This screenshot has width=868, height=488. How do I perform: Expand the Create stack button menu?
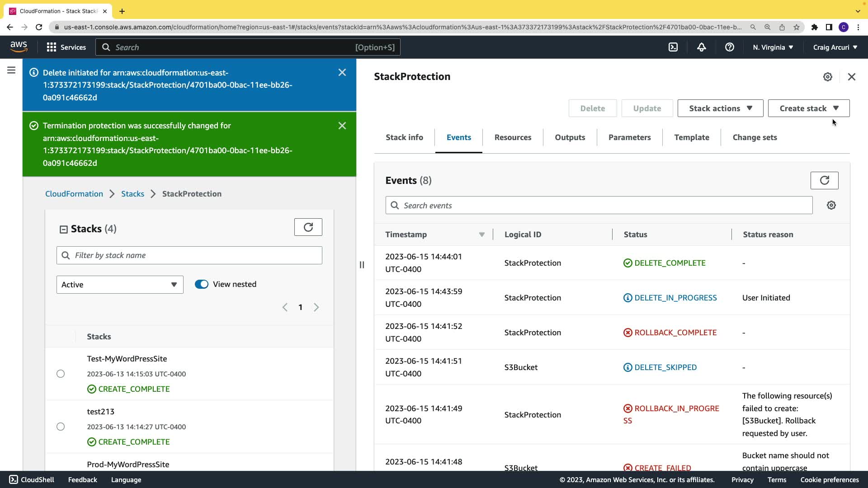click(808, 108)
